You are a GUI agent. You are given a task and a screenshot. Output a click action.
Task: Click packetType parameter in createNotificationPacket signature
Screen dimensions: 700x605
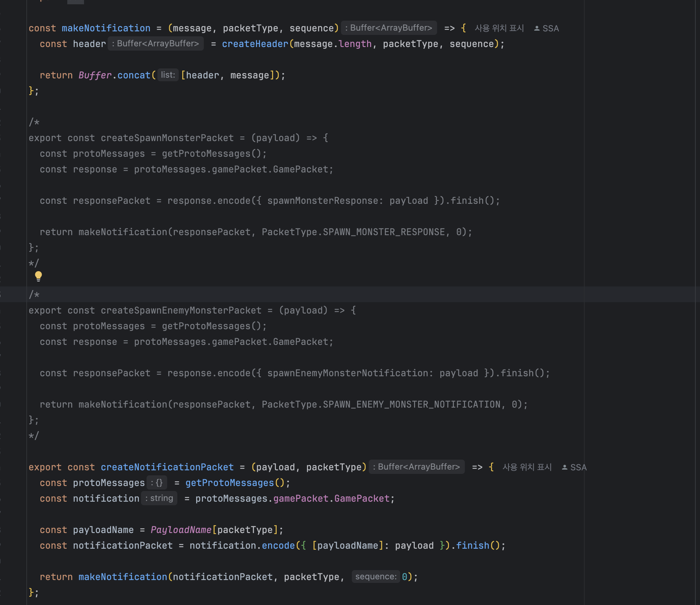[334, 467]
